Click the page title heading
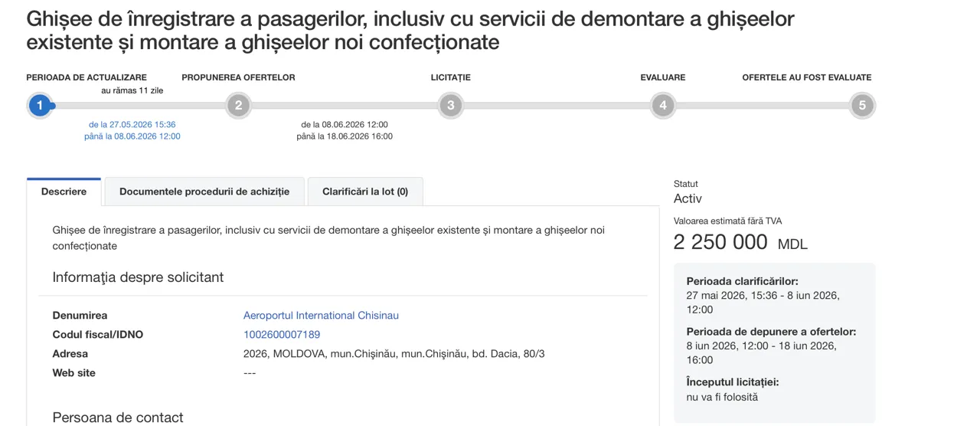Screen dimensions: 980x426 [410, 30]
